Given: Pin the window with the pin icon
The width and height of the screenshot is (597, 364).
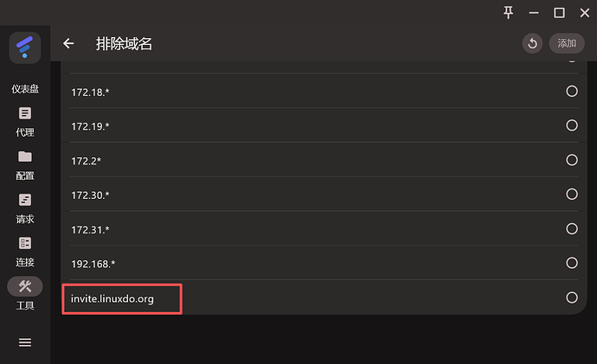Looking at the screenshot, I should coord(508,13).
